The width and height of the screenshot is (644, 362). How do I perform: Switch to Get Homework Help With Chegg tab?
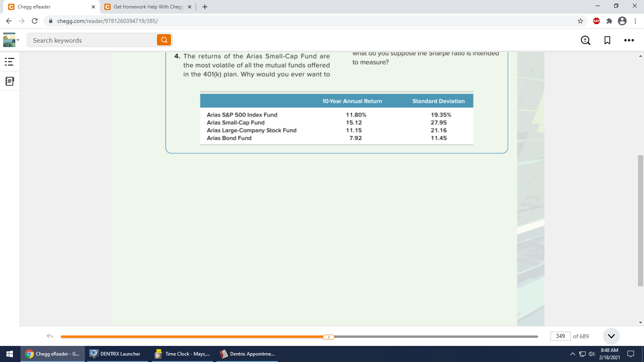[x=148, y=7]
